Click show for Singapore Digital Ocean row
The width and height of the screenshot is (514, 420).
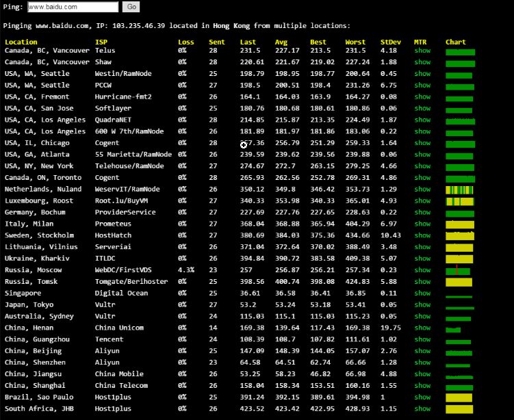click(422, 293)
